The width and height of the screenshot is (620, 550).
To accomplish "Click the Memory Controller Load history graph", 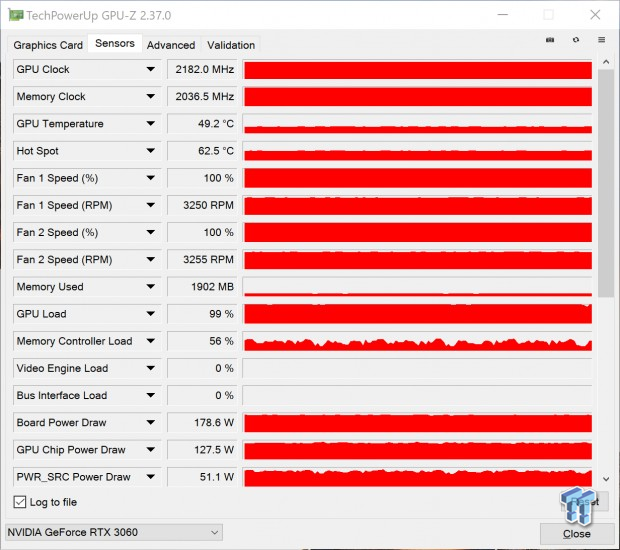I will pos(418,341).
